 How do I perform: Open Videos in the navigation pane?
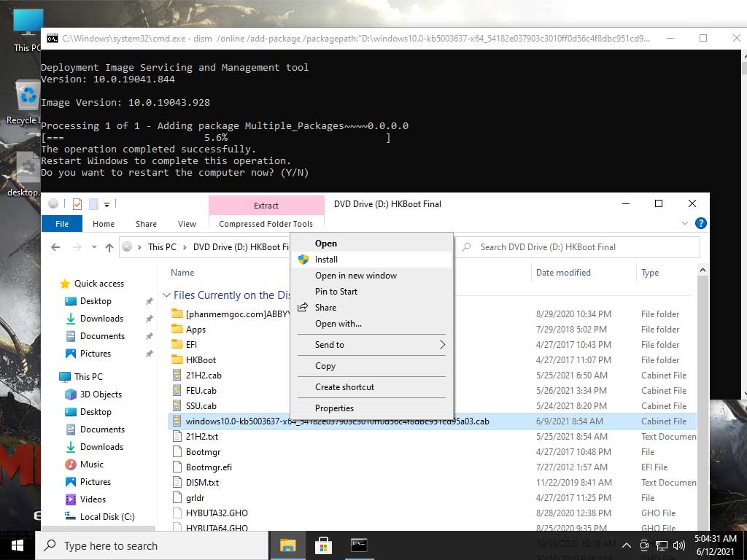(93, 499)
